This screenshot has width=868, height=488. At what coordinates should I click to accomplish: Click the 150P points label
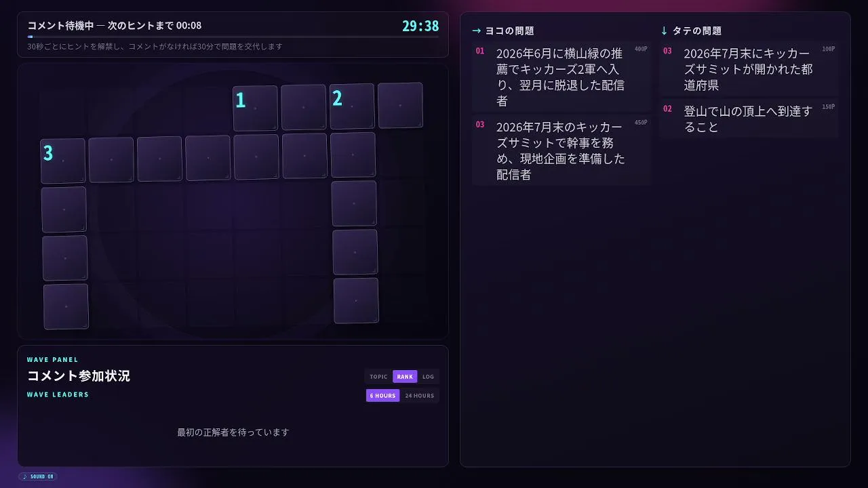click(x=828, y=107)
